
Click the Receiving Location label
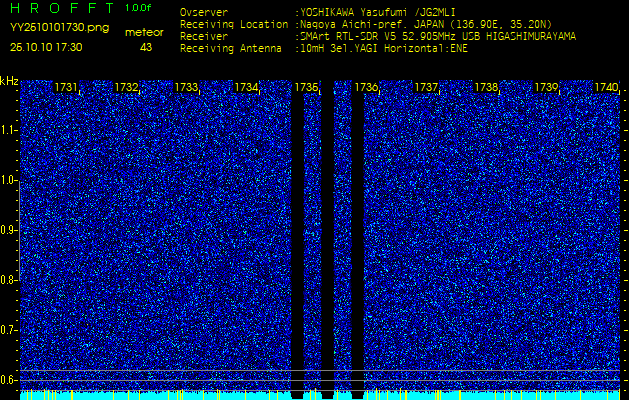tap(234, 24)
